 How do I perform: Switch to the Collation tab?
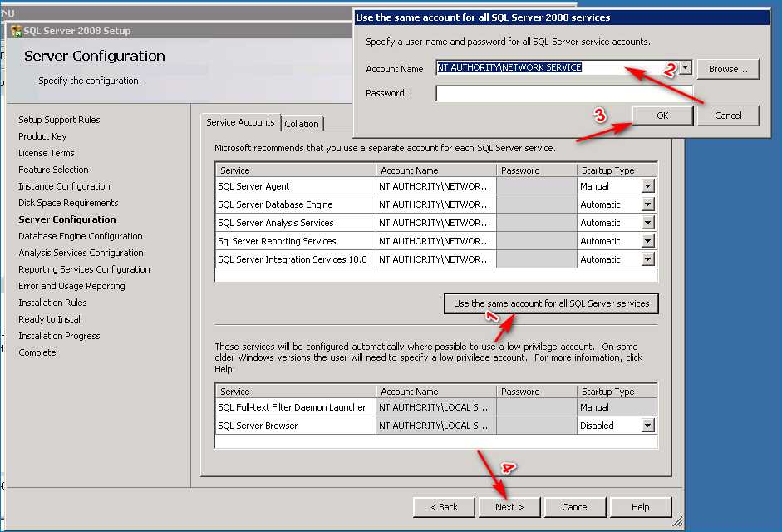(302, 124)
